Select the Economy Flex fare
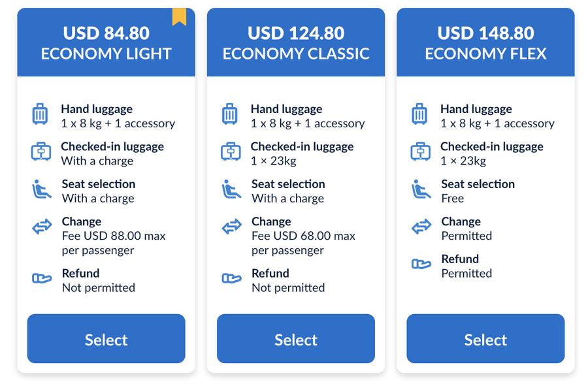This screenshot has width=588, height=384. pyautogui.click(x=485, y=339)
